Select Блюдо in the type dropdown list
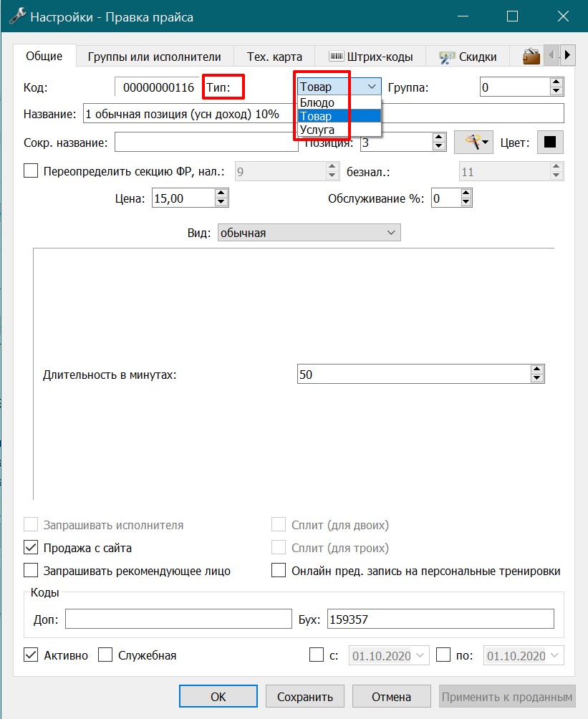The image size is (588, 719). pos(339,102)
